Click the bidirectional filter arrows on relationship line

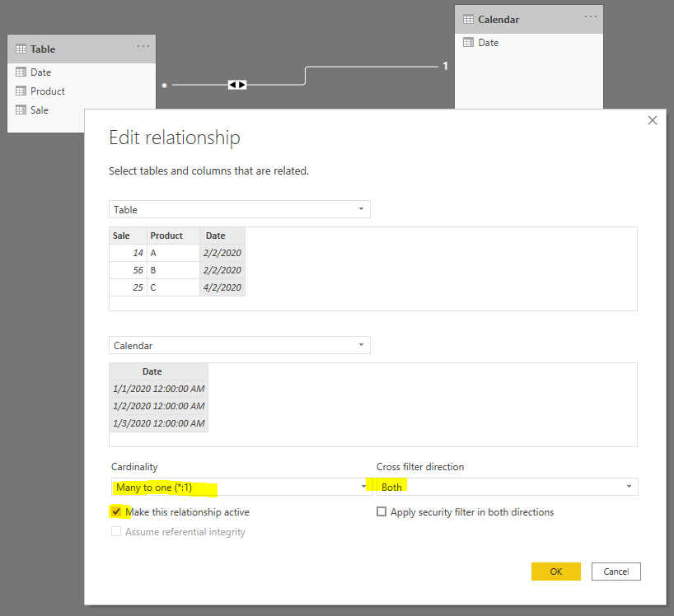pyautogui.click(x=237, y=85)
